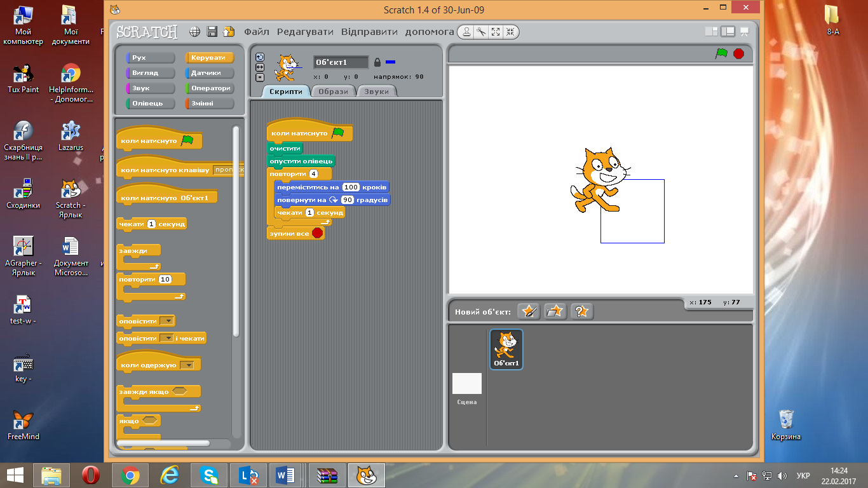Run the project with the green flag above the stage
This screenshot has height=488, width=868.
(721, 53)
